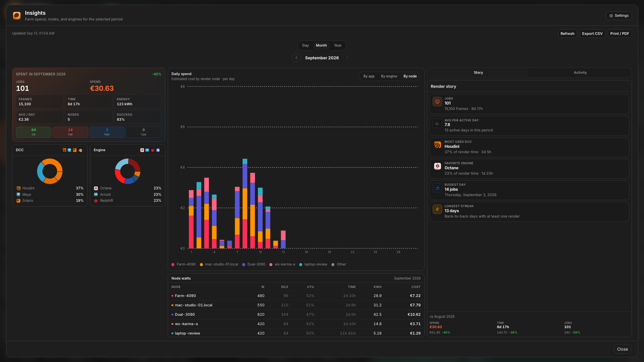Toggle Dual-3090 legend entry
This screenshot has width=644, height=362.
coord(254,264)
